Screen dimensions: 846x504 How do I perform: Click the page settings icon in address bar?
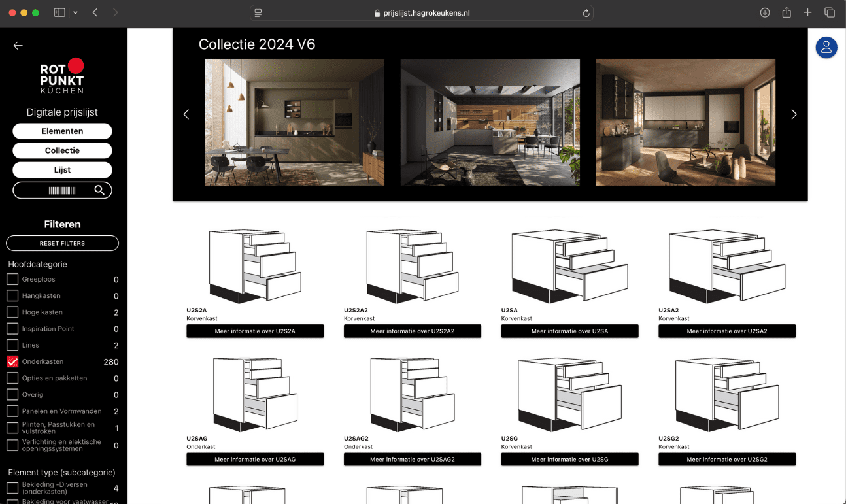[x=258, y=13]
